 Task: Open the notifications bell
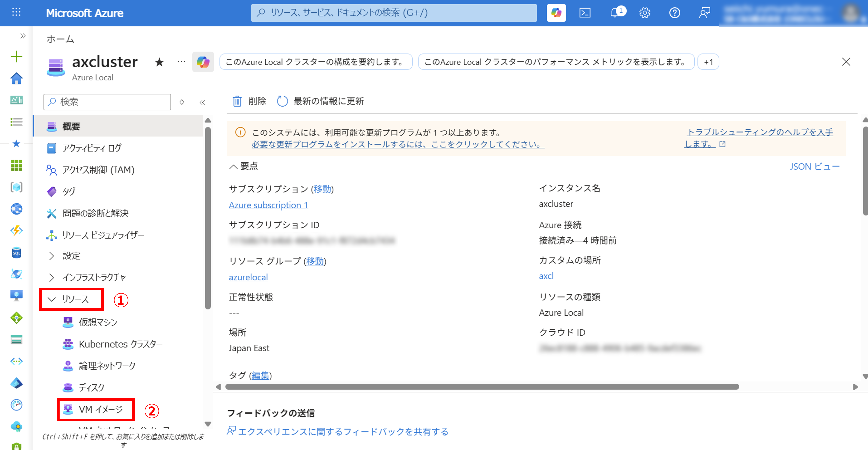(615, 13)
